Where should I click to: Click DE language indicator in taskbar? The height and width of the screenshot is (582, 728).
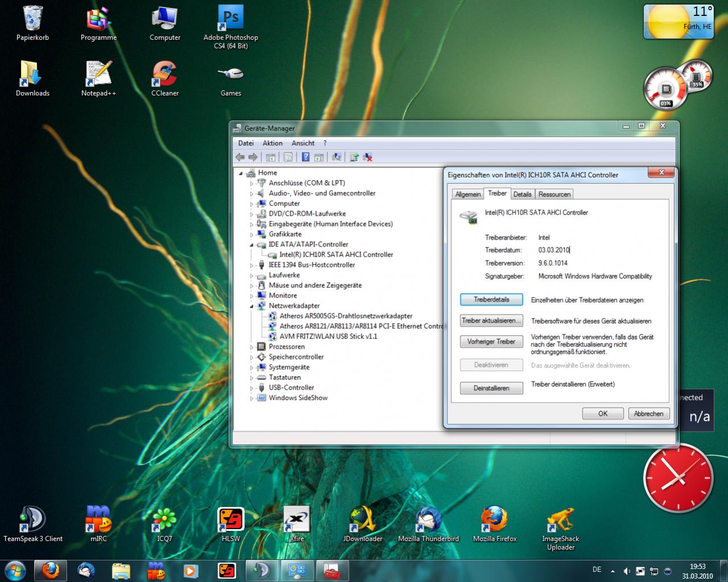597,569
